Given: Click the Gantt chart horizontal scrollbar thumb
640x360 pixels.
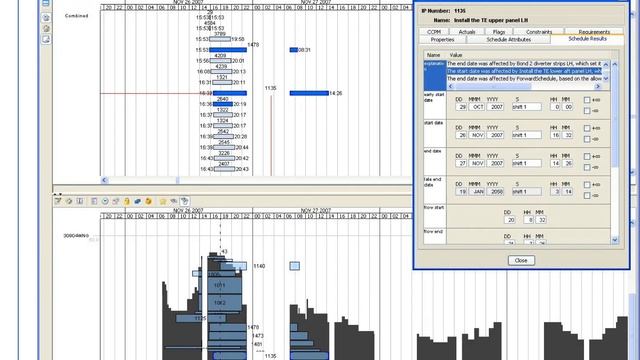Looking at the screenshot, I should click(x=178, y=180).
